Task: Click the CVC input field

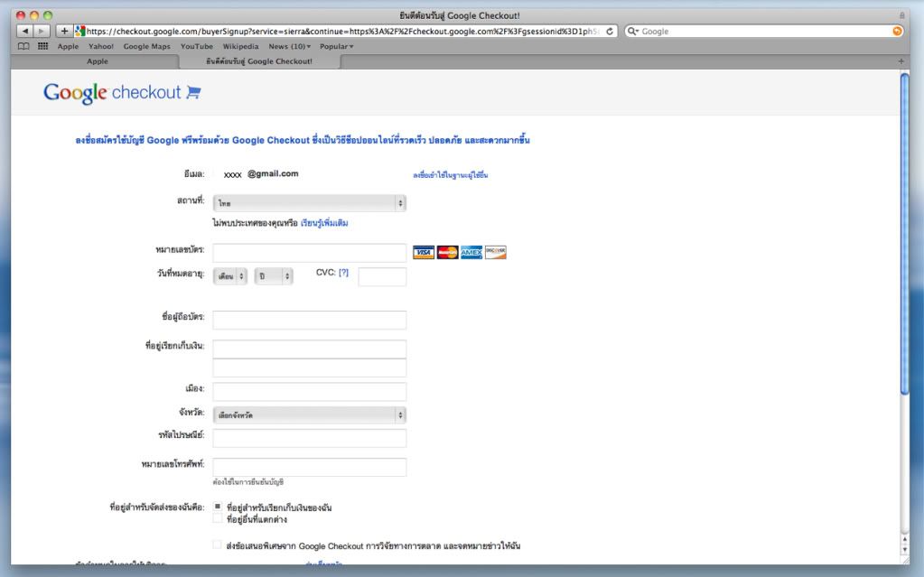Action: point(382,276)
